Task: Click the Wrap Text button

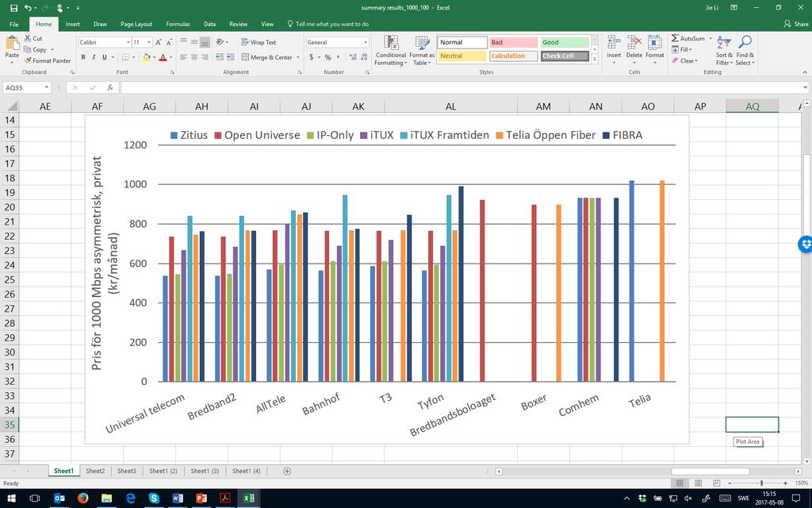Action: tap(259, 43)
